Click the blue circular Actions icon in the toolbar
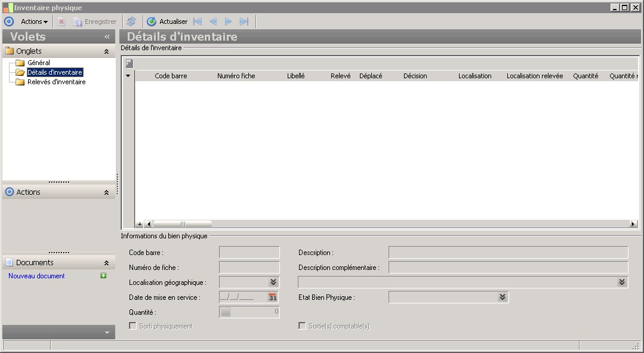The height and width of the screenshot is (353, 644). coord(8,22)
